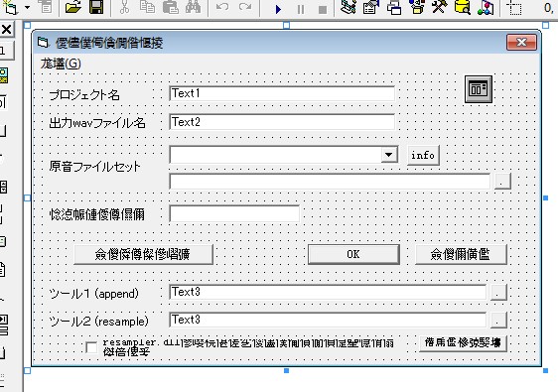Expand the combo box dropdown arrow
The image size is (558, 392).
[x=389, y=155]
